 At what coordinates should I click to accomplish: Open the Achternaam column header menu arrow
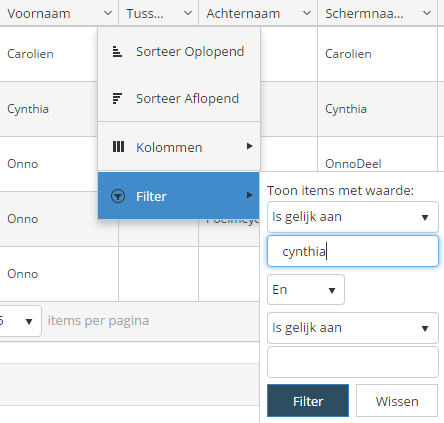[x=307, y=13]
